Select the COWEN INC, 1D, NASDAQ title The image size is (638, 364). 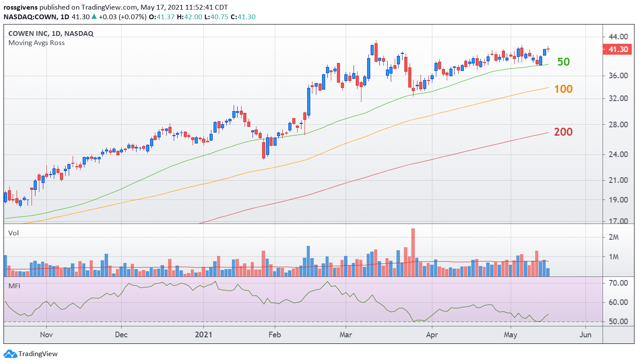[x=51, y=33]
